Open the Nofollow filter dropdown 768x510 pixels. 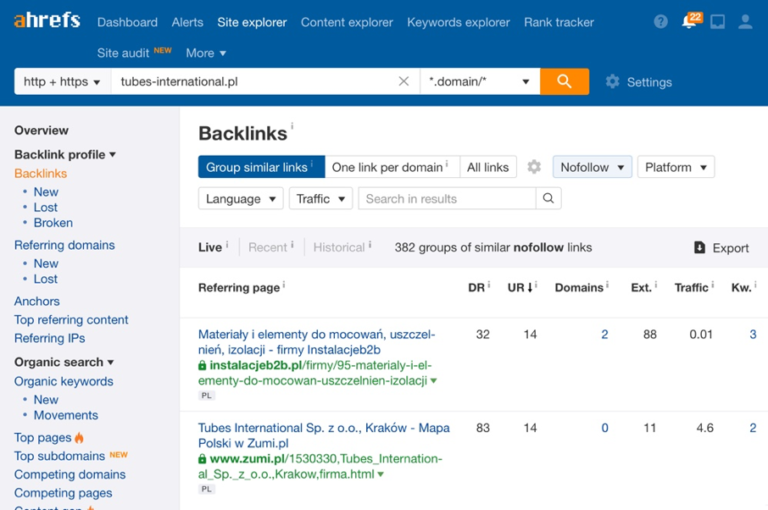click(x=592, y=167)
